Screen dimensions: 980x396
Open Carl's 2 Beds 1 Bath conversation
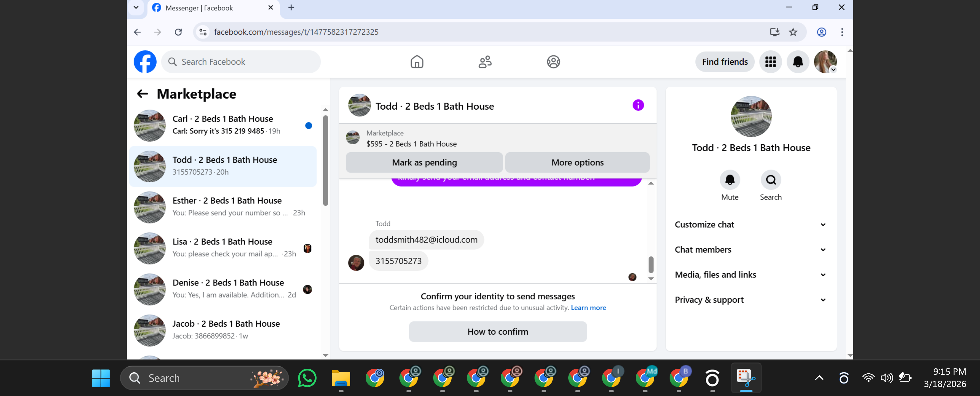pyautogui.click(x=223, y=125)
